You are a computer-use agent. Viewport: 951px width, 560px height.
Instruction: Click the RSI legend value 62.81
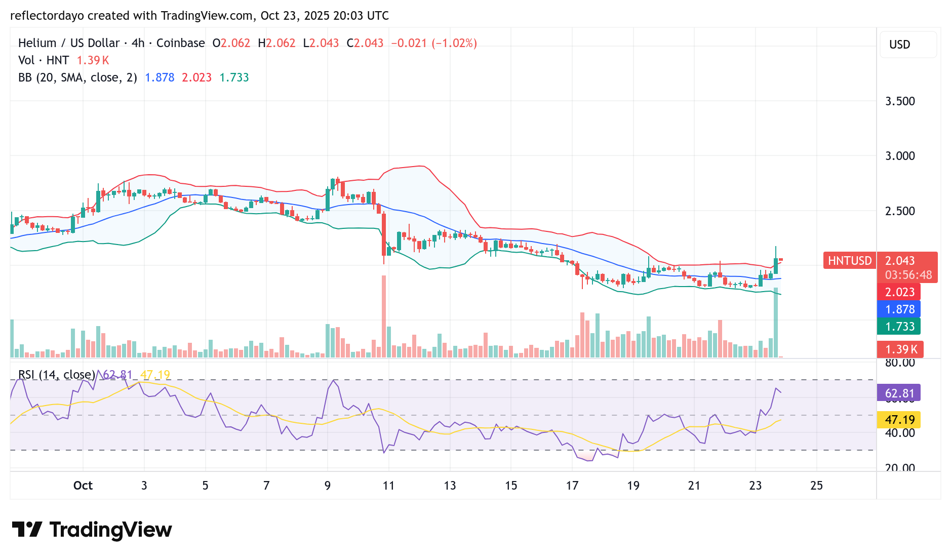117,375
